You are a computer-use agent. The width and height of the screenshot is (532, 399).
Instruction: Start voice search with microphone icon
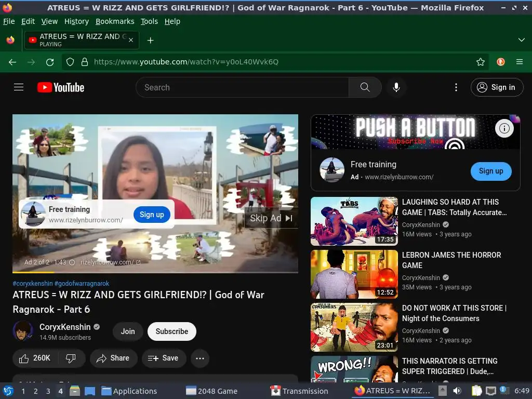pyautogui.click(x=396, y=87)
